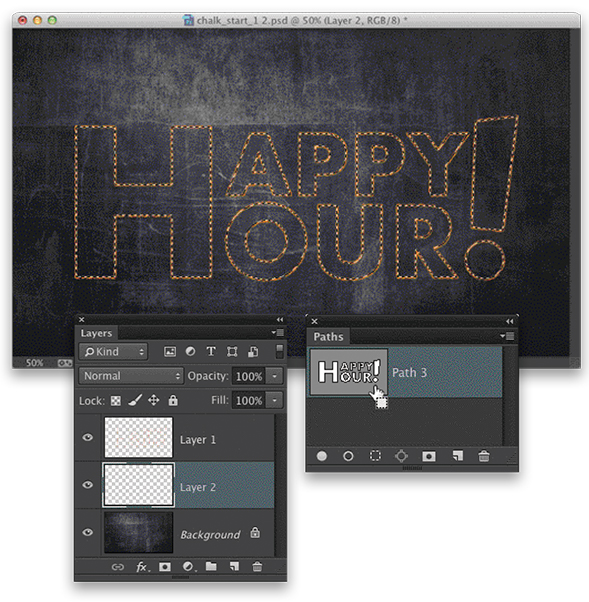Minimize the document window yellow button
This screenshot has height=602, width=589.
pos(37,20)
